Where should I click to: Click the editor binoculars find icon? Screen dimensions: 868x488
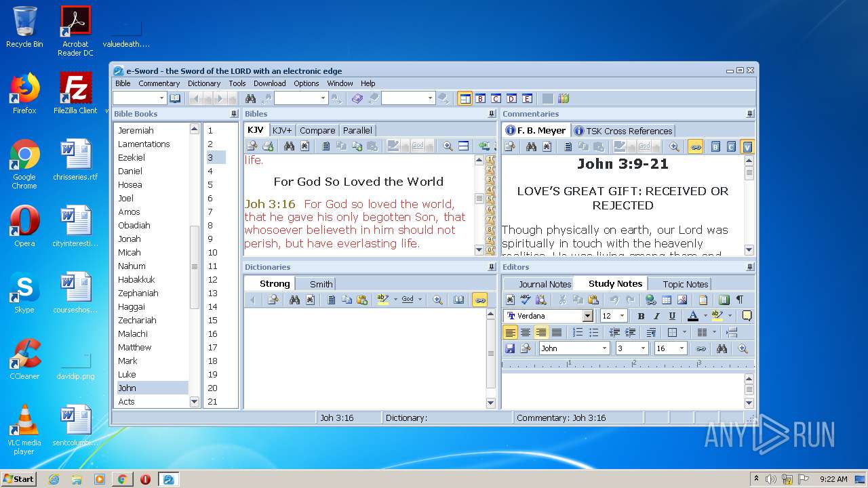pyautogui.click(x=722, y=348)
